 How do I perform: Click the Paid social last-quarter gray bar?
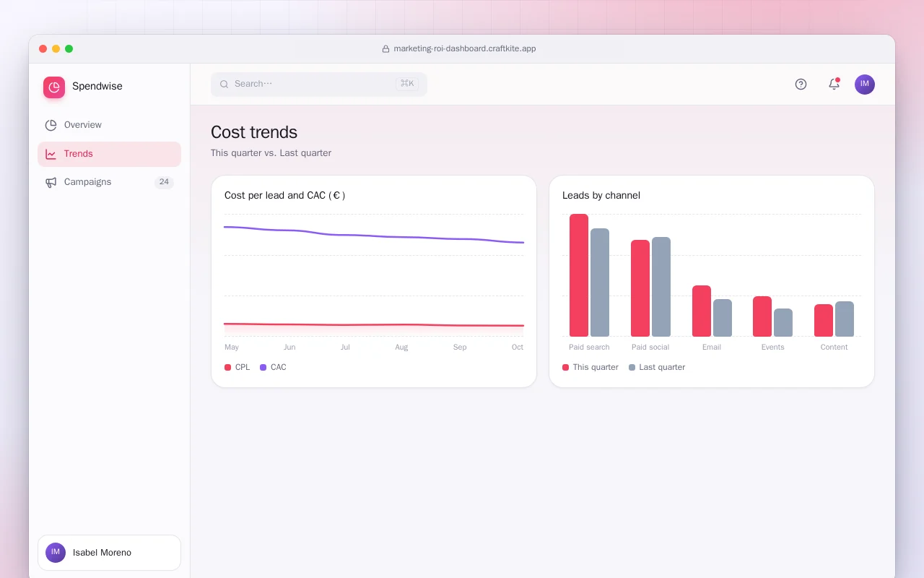[x=661, y=287]
